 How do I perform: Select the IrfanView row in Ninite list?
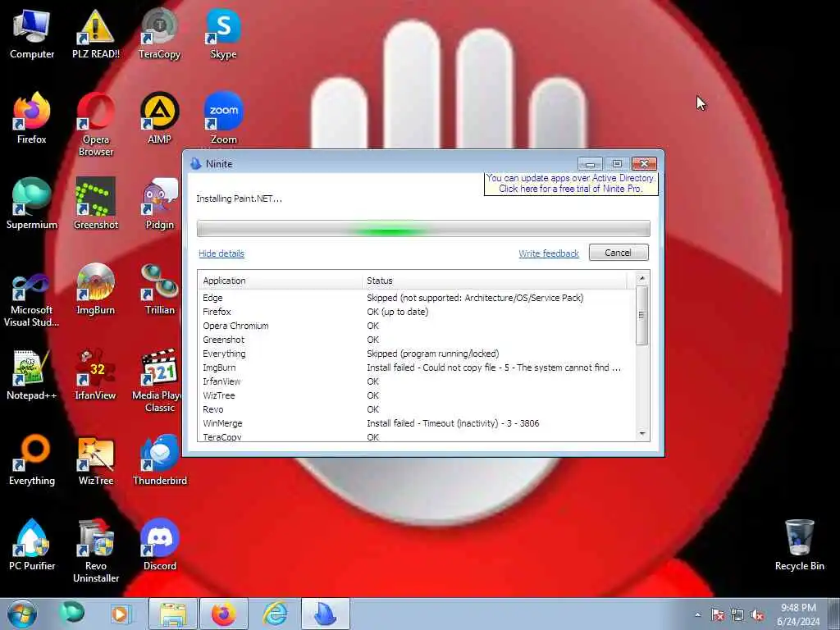[416, 381]
